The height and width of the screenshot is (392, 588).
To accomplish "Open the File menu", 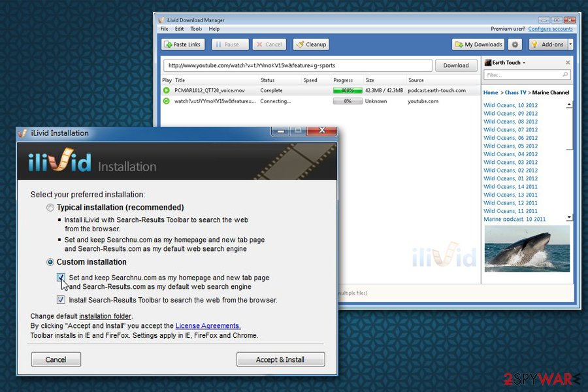I will point(164,29).
